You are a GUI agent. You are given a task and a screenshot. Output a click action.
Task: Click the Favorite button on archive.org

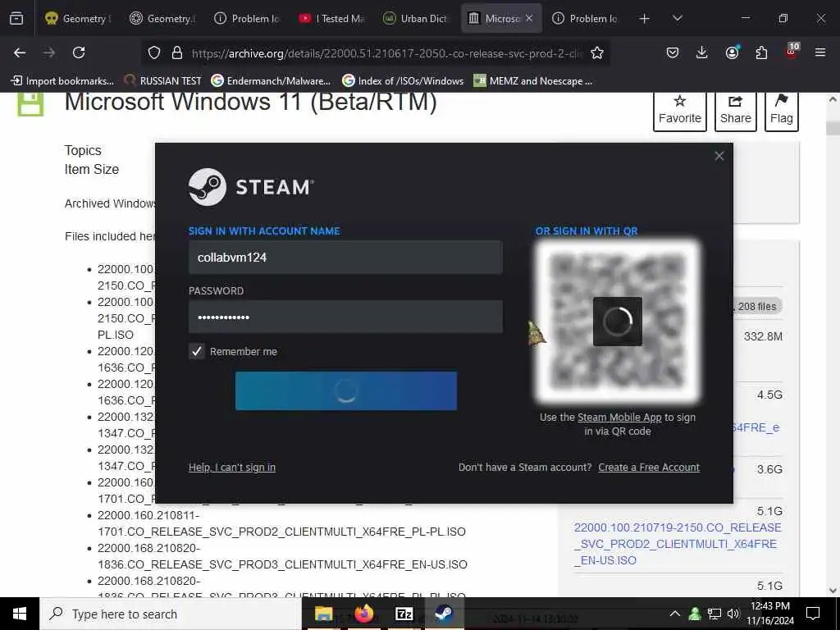tap(679, 110)
